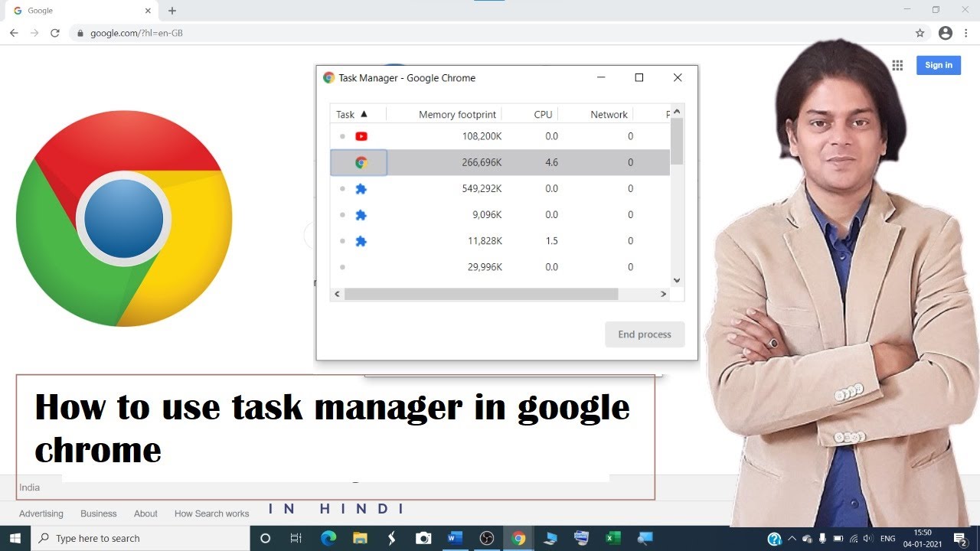Open a new tab with the plus button

172,11
